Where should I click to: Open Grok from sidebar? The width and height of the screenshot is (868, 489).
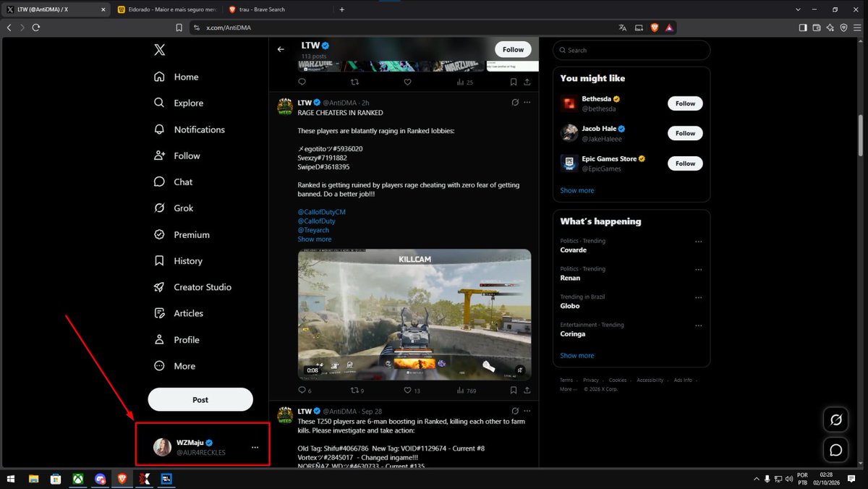173,208
